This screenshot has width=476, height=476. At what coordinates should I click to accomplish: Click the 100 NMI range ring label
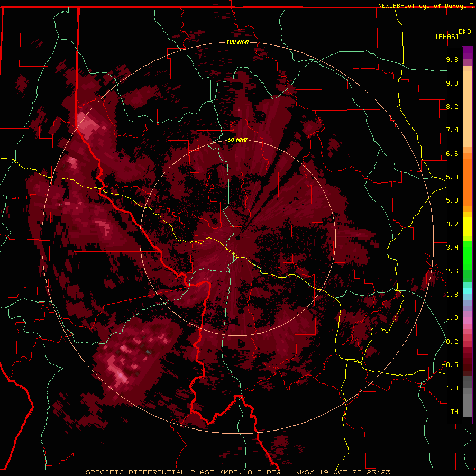pos(237,42)
